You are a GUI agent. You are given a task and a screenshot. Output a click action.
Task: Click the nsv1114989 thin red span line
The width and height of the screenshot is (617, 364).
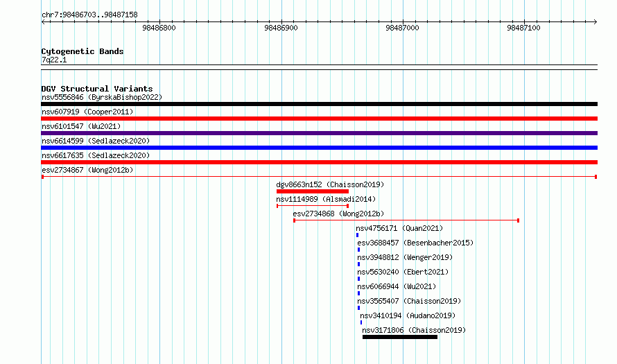[x=313, y=206]
